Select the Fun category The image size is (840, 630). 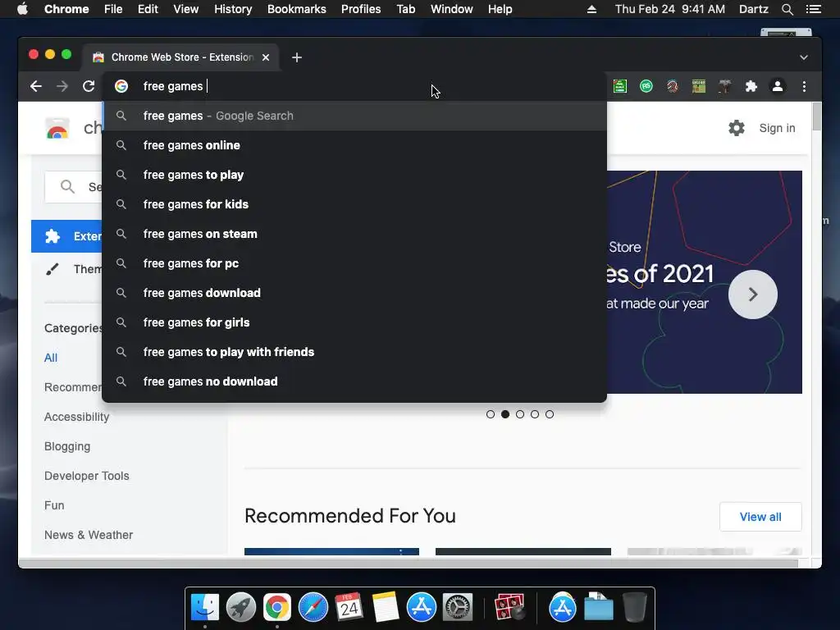pyautogui.click(x=54, y=505)
